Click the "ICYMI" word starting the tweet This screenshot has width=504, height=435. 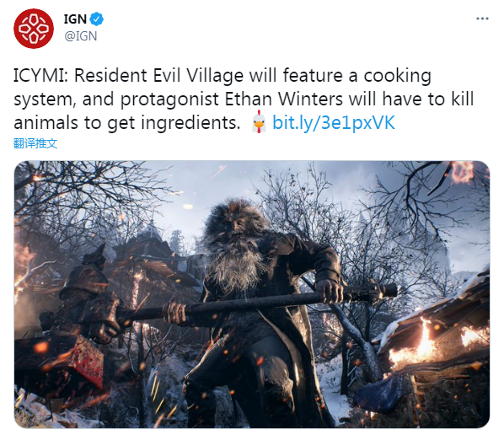(38, 76)
